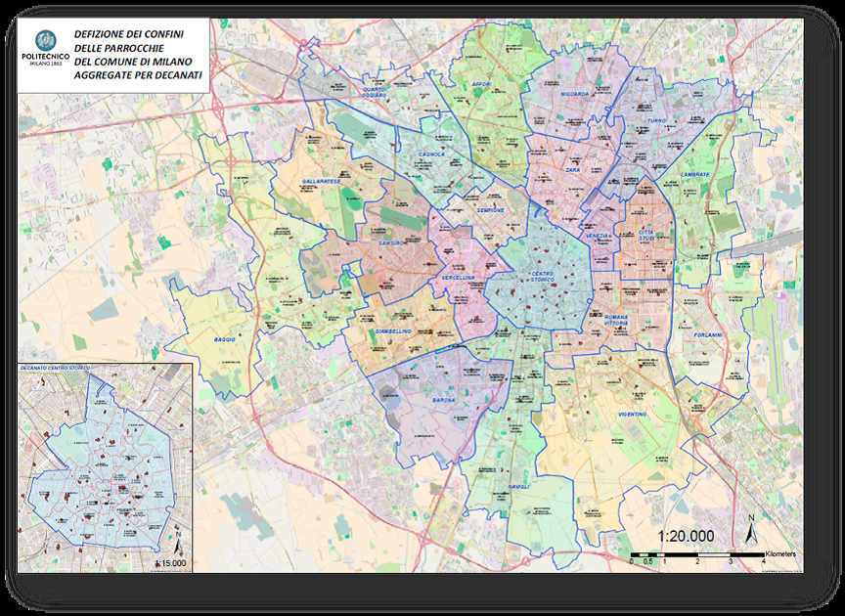Viewport: 845px width, 616px height.
Task: Select the NAVIGLI district label
Action: 519,487
